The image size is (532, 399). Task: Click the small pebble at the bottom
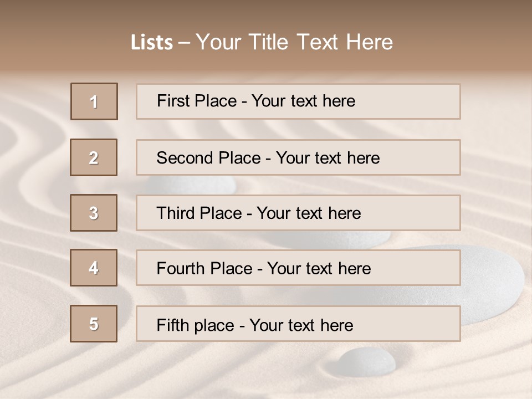(x=367, y=361)
